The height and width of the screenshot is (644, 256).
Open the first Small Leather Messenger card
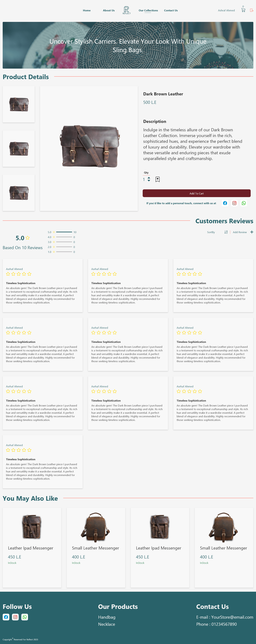[x=96, y=548]
